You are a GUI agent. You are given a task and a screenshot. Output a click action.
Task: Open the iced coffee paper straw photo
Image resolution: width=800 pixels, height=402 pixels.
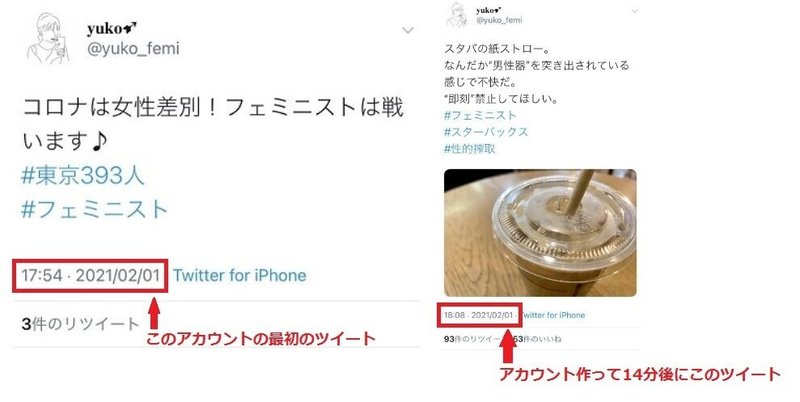point(540,233)
